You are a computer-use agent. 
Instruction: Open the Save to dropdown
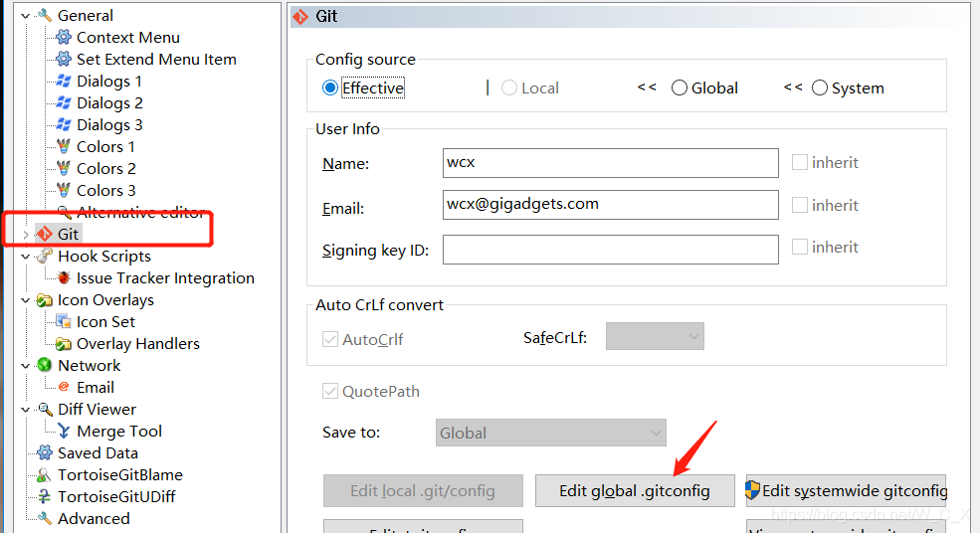click(x=550, y=433)
